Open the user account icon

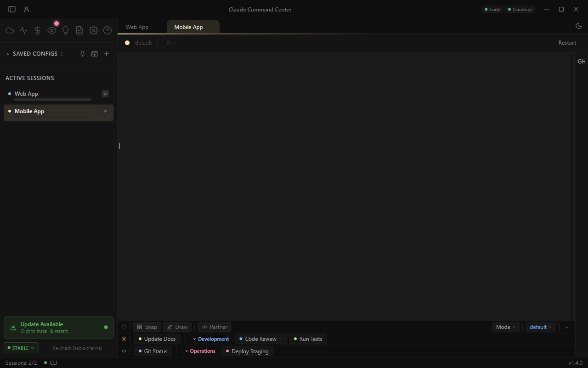[x=27, y=9]
